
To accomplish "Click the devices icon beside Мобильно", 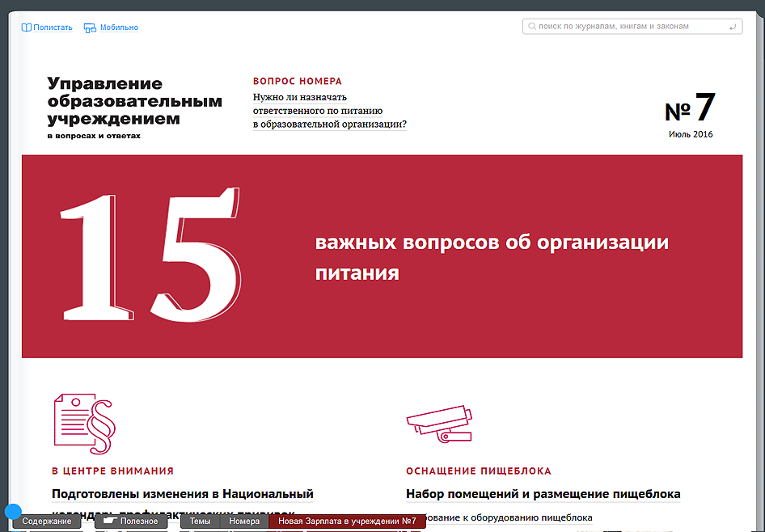I will tap(90, 27).
